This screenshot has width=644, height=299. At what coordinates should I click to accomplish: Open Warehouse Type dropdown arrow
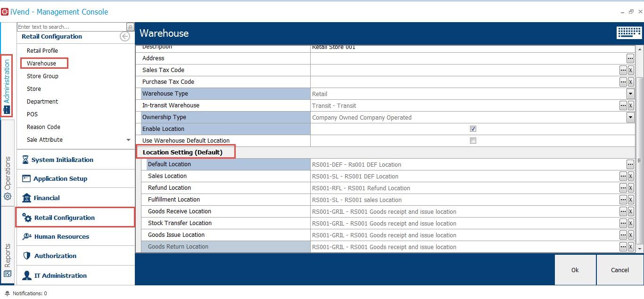630,94
